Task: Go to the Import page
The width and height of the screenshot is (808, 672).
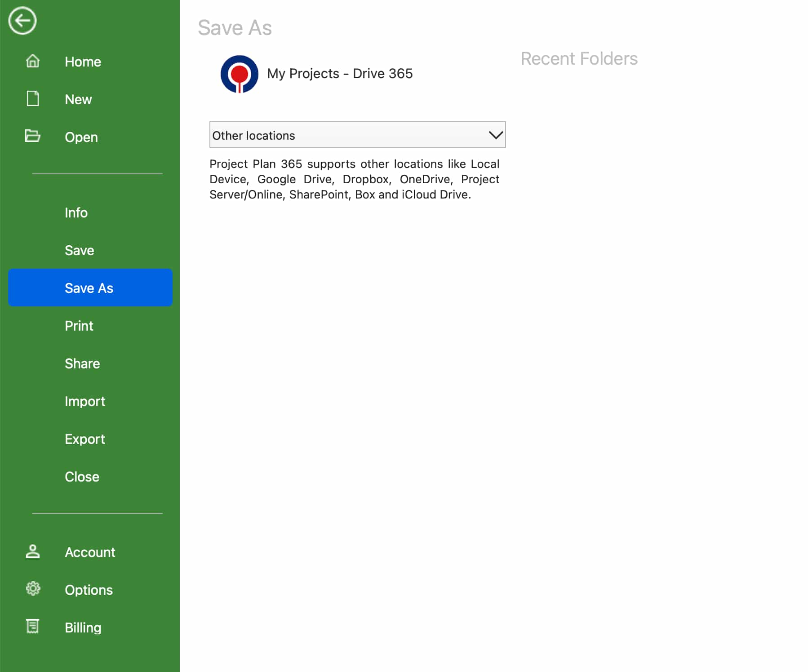Action: 84,401
